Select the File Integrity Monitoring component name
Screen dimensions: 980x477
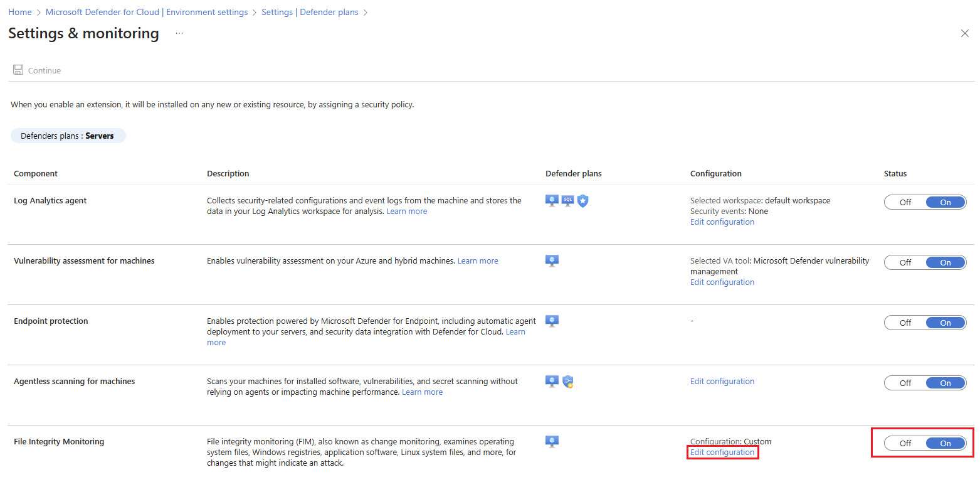59,441
